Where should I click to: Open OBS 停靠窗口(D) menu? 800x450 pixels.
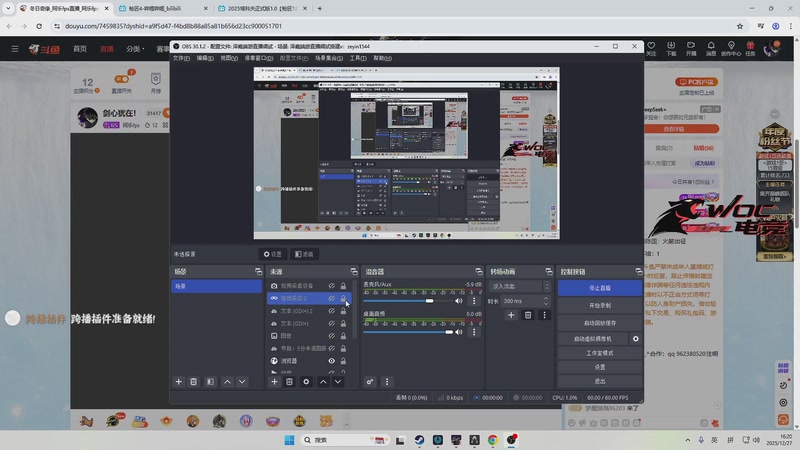pyautogui.click(x=259, y=58)
